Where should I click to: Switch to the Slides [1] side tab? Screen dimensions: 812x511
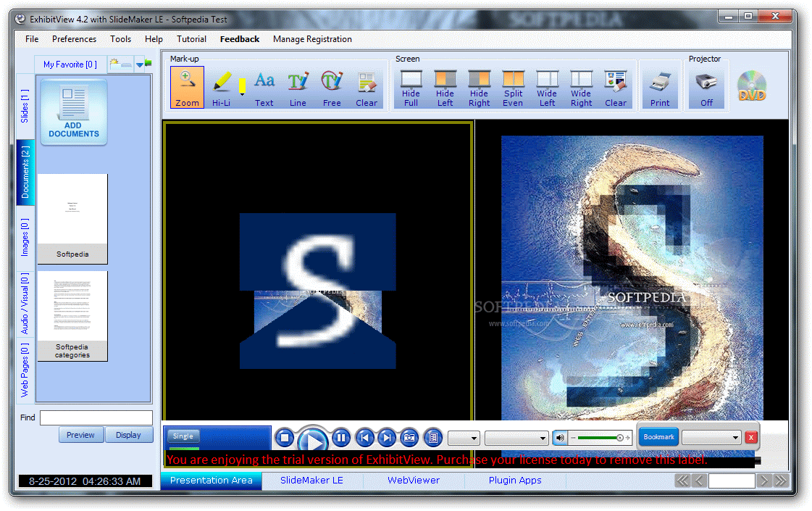[x=25, y=106]
